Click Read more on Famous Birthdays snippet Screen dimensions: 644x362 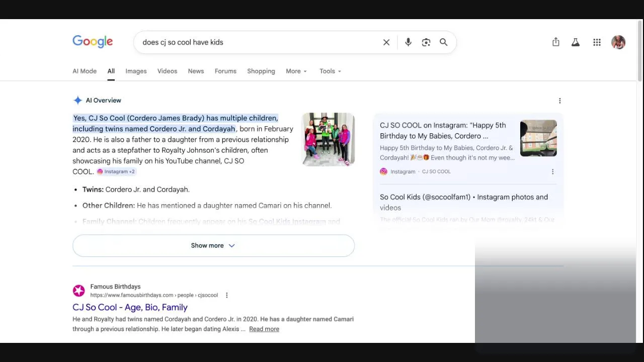[x=264, y=329]
